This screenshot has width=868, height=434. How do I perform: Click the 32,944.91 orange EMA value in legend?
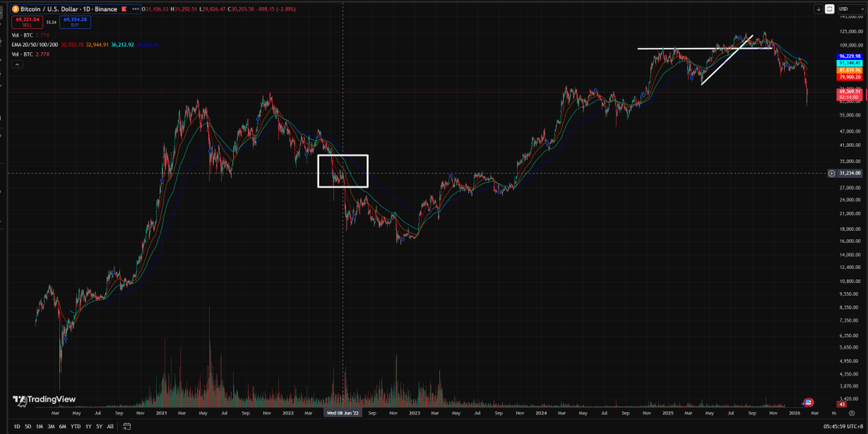[x=97, y=45]
